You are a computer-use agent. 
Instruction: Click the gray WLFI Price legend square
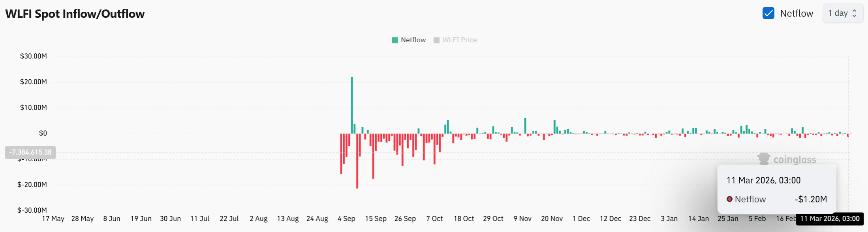coord(436,40)
